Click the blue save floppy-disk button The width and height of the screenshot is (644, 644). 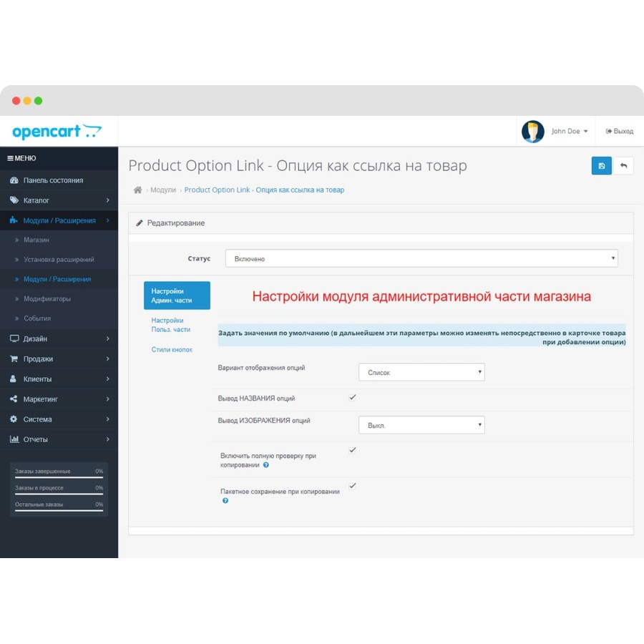pyautogui.click(x=601, y=165)
